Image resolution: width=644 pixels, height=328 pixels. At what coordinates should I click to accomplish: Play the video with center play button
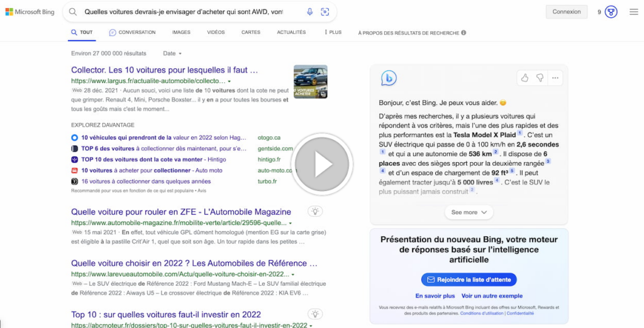[322, 164]
